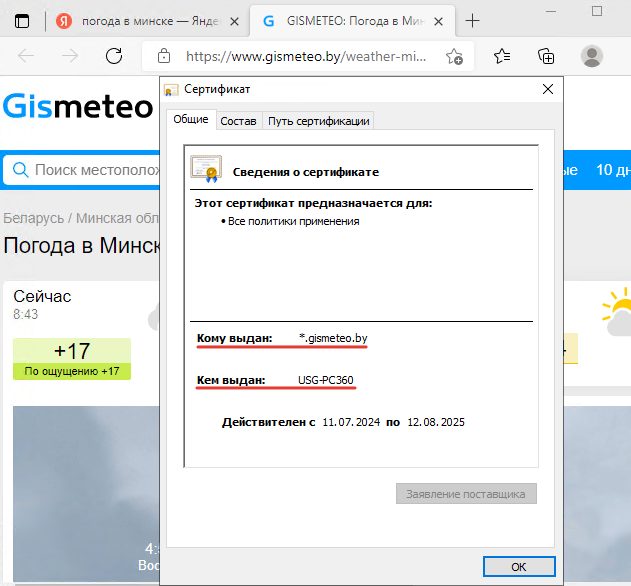View site information lock icon
Viewport: 631px width, 586px height.
(x=164, y=56)
